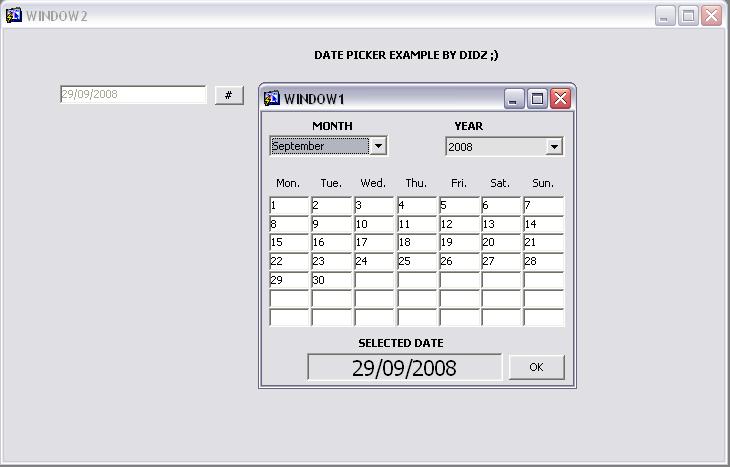Open the year dropdown arrow

point(554,147)
